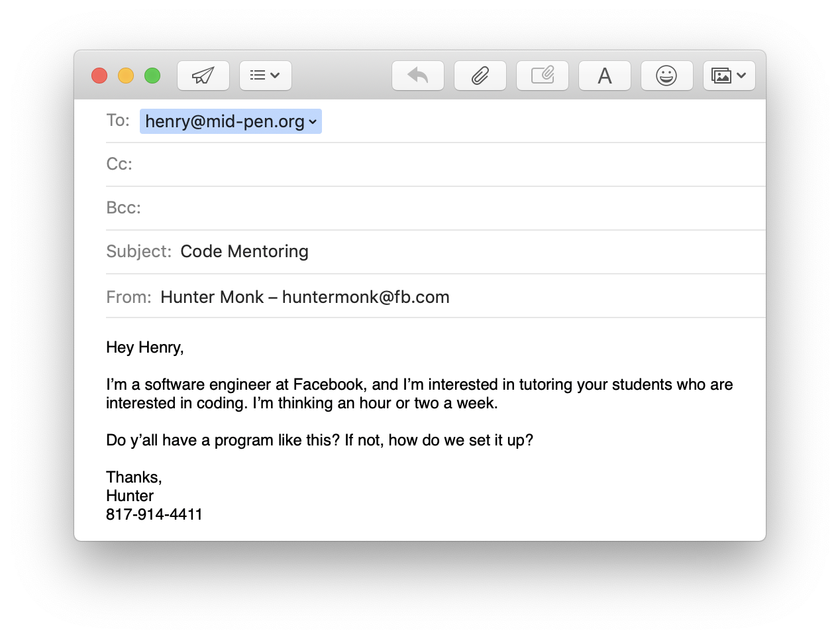This screenshot has height=639, width=840.
Task: Click the include attachments markup icon
Action: coord(543,76)
